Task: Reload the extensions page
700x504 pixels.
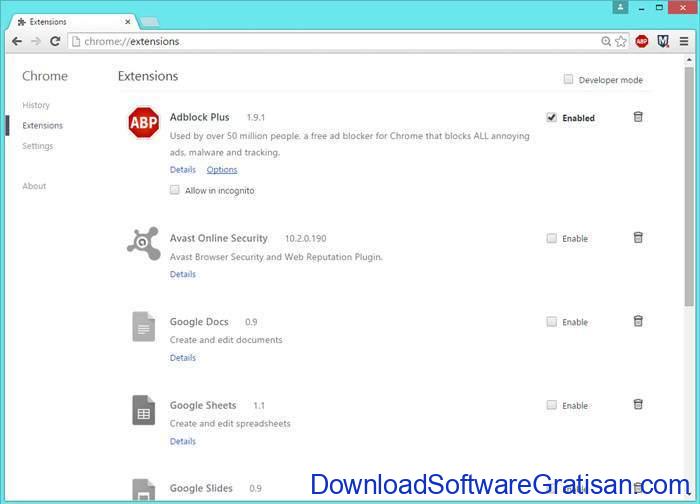Action: (x=55, y=42)
